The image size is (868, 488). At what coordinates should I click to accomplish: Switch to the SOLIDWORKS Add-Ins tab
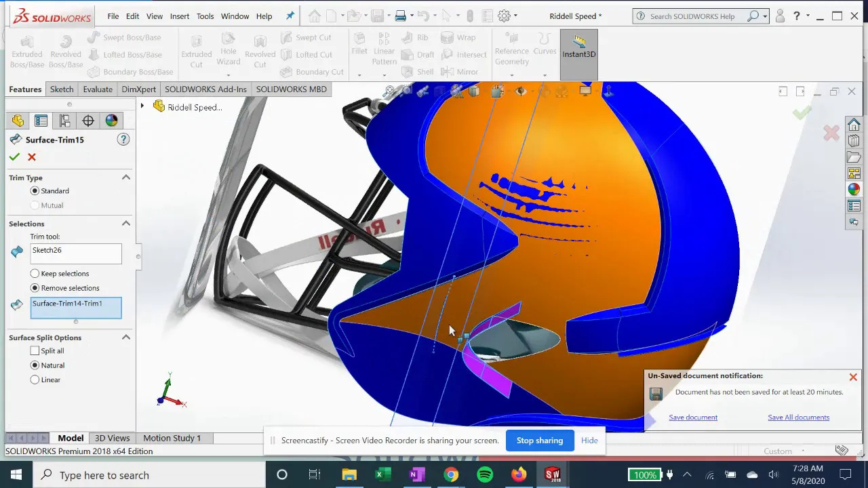pyautogui.click(x=205, y=89)
